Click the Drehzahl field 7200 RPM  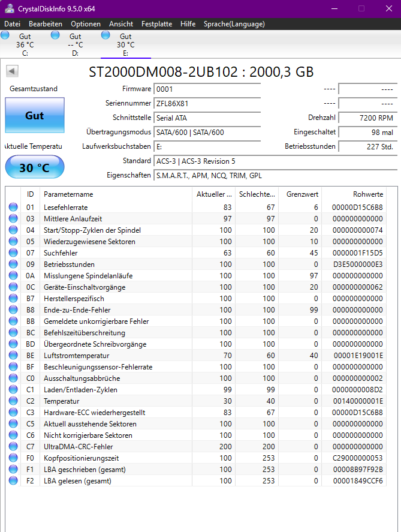(368, 118)
